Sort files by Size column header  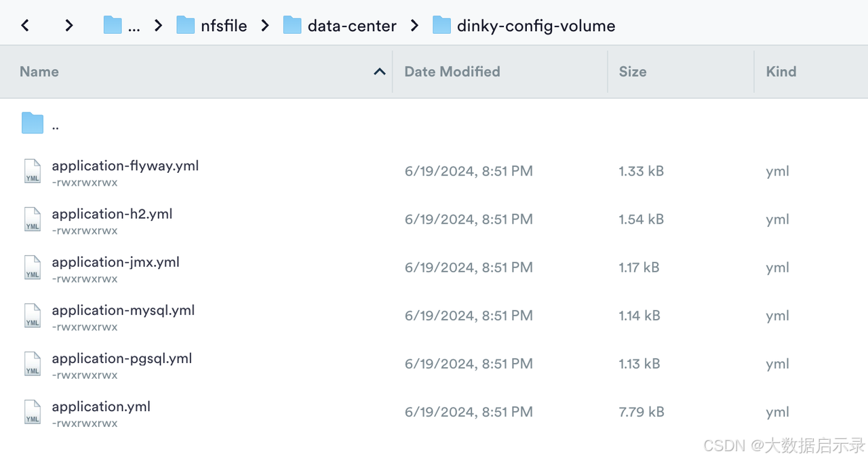point(632,72)
